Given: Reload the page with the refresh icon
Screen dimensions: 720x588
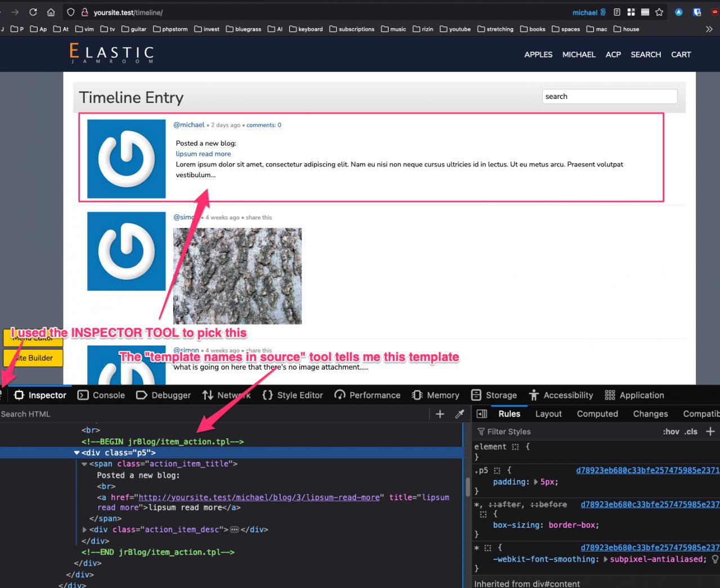Looking at the screenshot, I should click(x=33, y=12).
